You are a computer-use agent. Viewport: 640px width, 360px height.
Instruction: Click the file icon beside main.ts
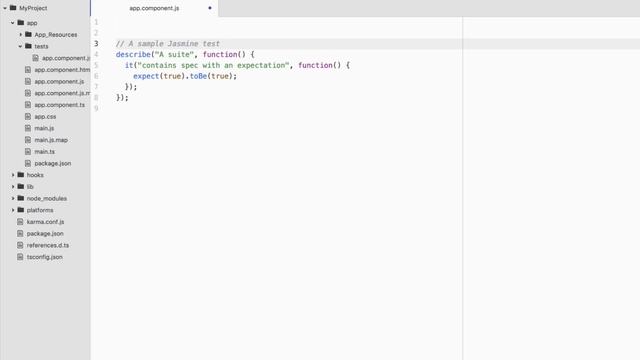[x=28, y=151]
